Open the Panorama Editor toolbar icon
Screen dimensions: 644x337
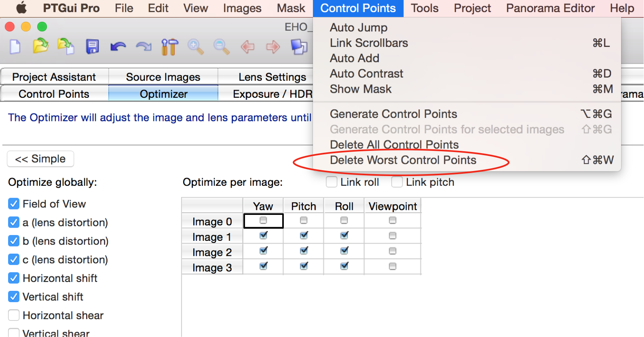tap(299, 47)
